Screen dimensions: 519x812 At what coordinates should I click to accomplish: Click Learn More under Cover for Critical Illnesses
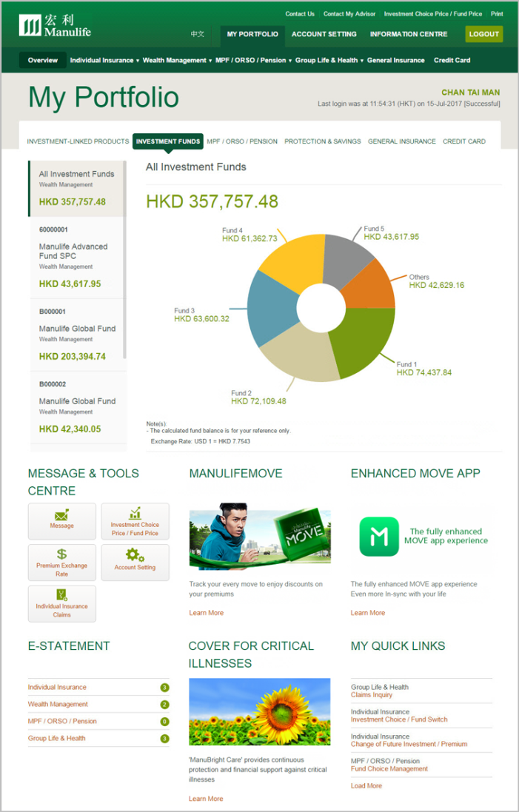click(x=206, y=799)
